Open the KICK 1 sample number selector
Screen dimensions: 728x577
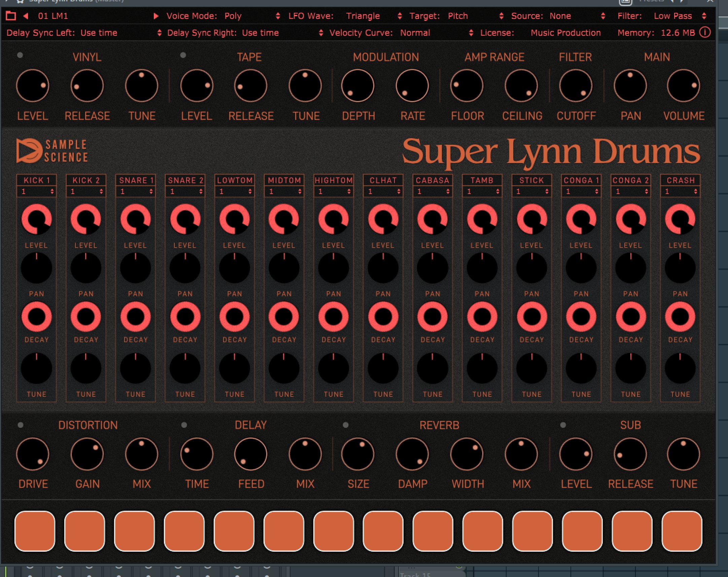(x=37, y=192)
